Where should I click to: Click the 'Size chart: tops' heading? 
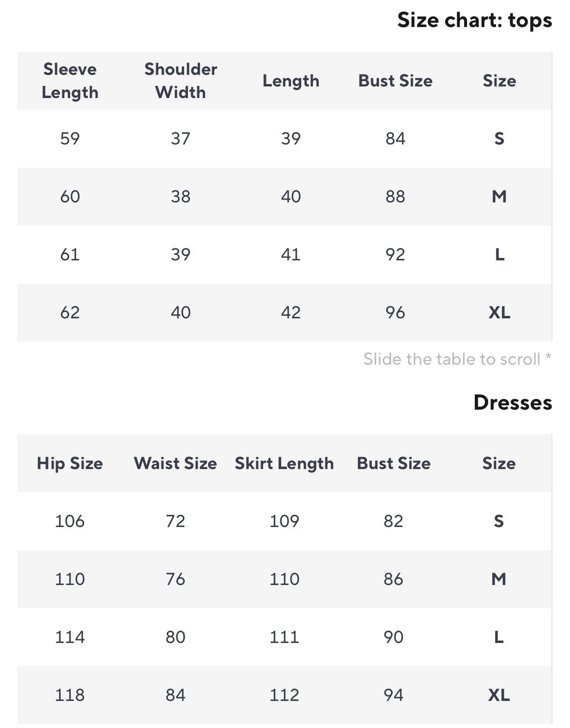(474, 21)
